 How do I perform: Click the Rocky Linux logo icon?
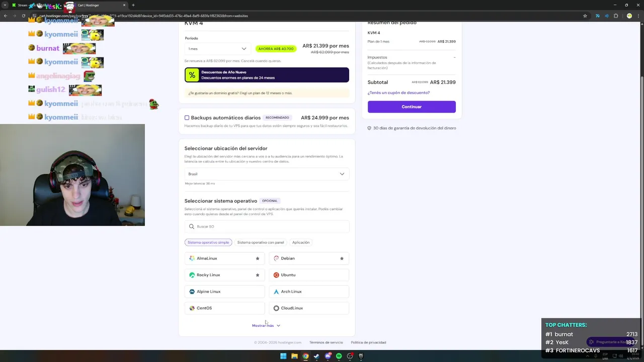coord(192,275)
